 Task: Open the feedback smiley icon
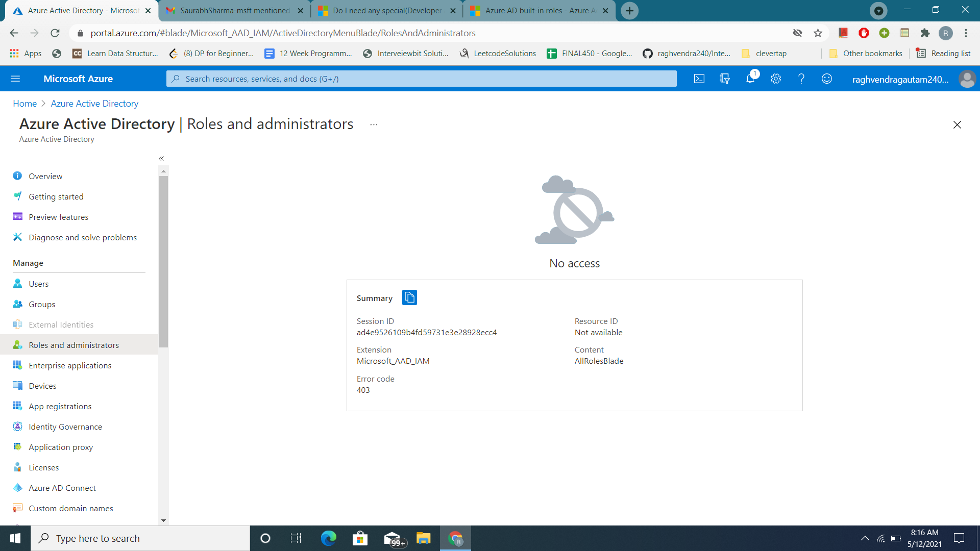(x=827, y=79)
